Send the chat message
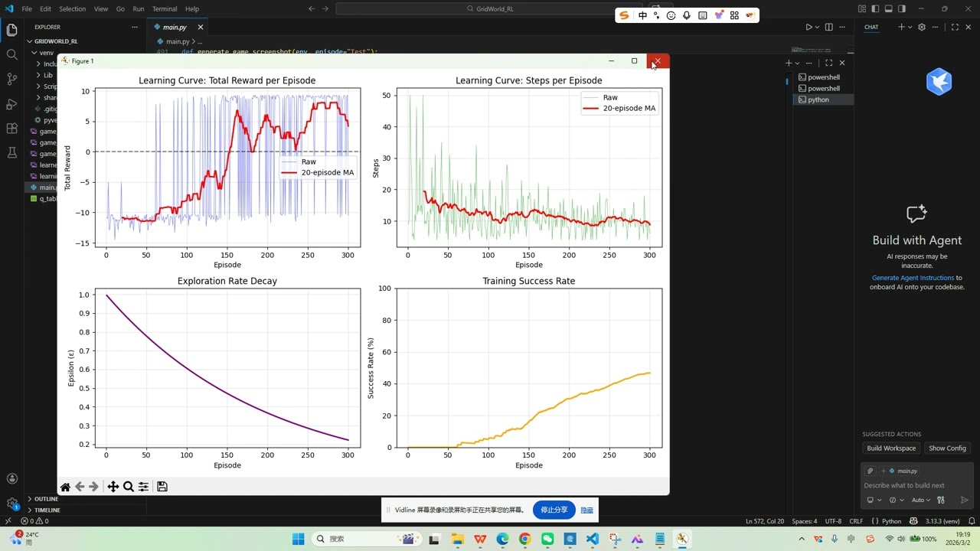The width and height of the screenshot is (980, 551). coord(964,500)
